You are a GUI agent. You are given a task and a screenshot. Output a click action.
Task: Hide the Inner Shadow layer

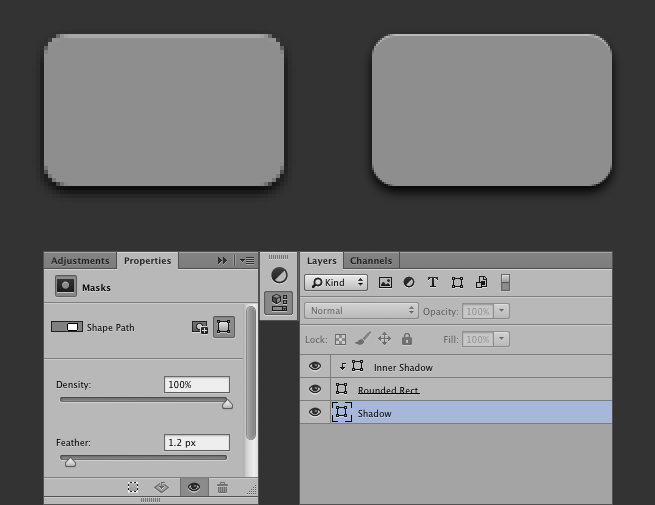pos(315,367)
